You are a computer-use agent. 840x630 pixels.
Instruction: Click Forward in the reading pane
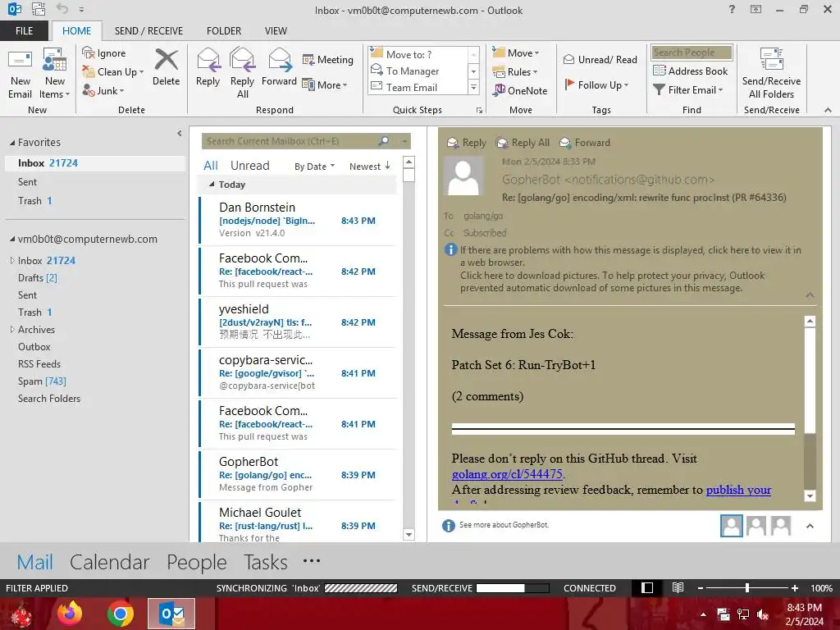585,143
